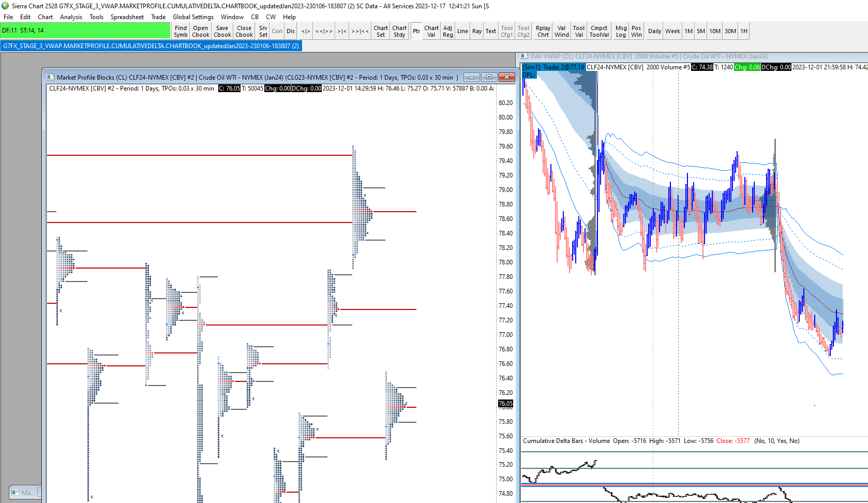Click the 76.05 current price label
Image resolution: width=868 pixels, height=503 pixels.
point(505,404)
